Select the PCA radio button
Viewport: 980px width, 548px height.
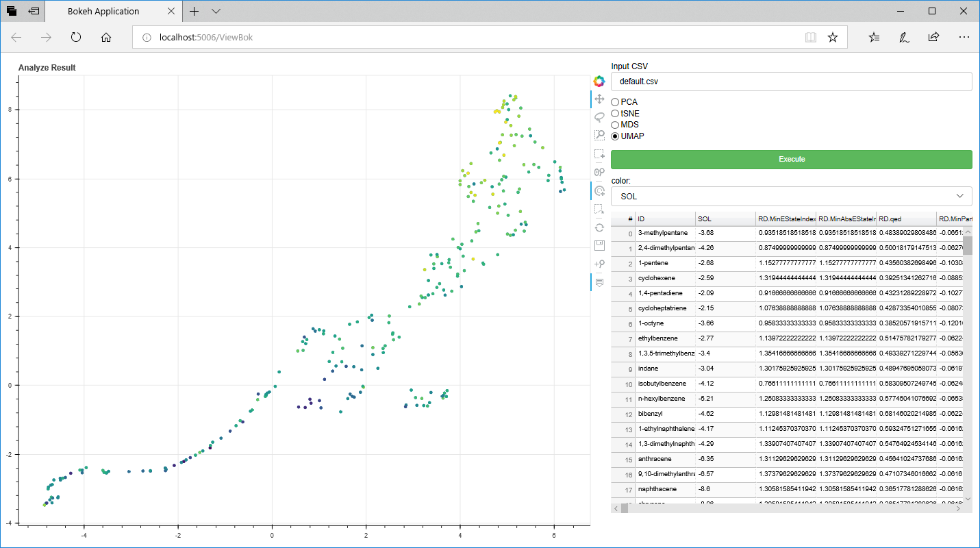[x=615, y=102]
